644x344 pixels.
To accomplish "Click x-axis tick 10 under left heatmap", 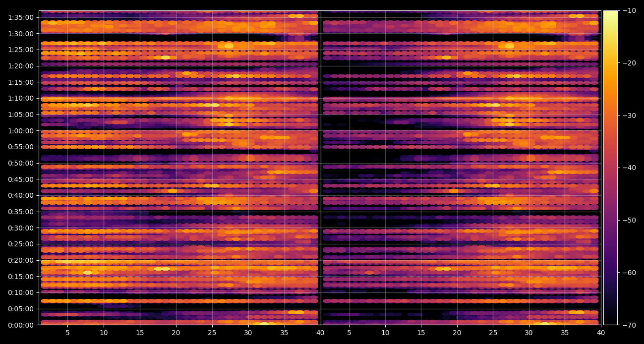I will click(x=104, y=333).
